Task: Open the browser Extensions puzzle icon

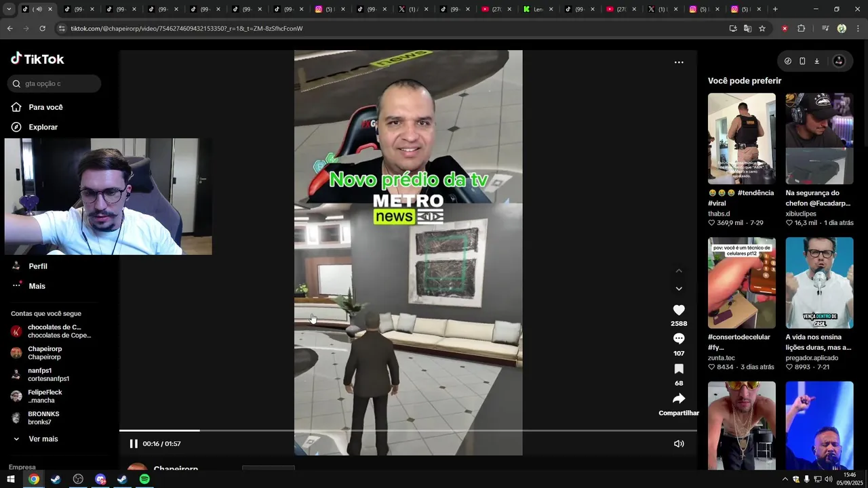Action: point(801,28)
